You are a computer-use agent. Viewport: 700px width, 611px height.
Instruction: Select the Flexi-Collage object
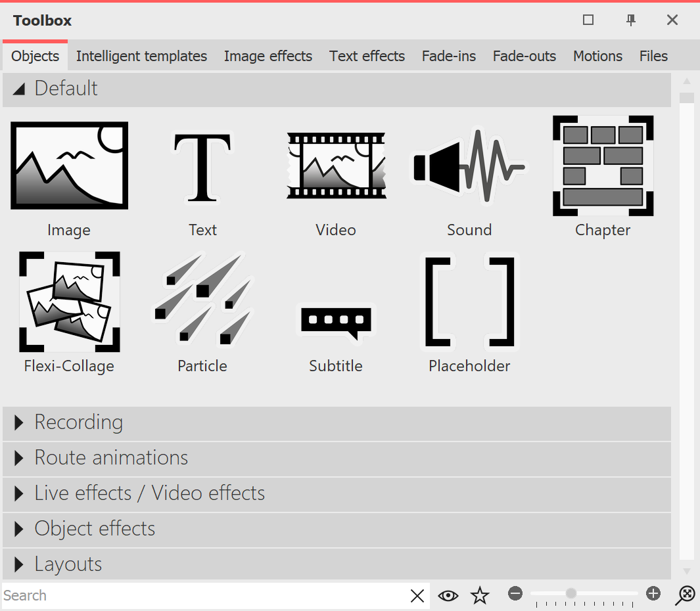(69, 302)
